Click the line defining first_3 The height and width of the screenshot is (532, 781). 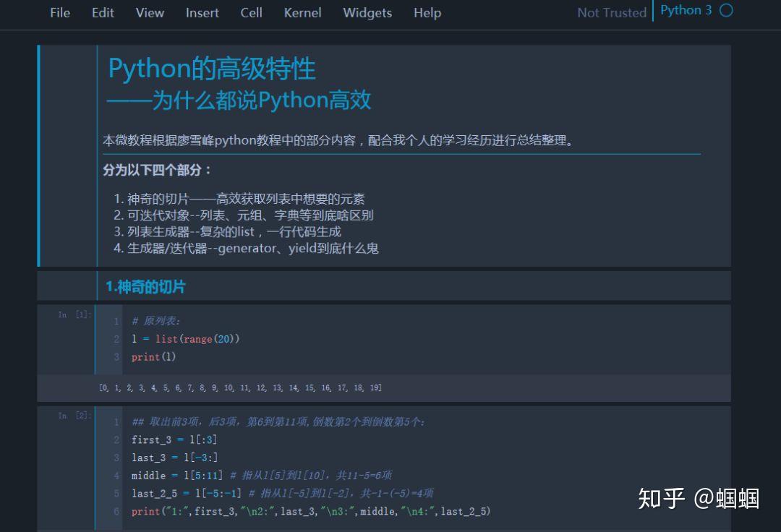pos(174,439)
